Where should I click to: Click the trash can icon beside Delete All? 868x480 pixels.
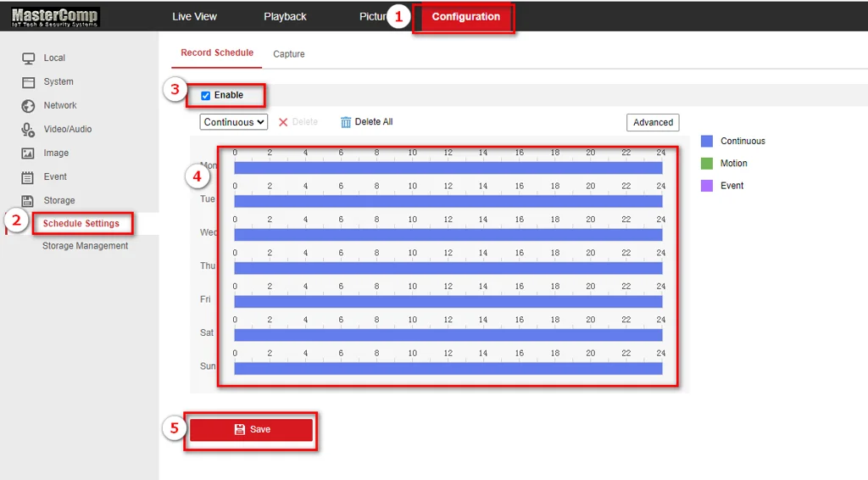346,122
